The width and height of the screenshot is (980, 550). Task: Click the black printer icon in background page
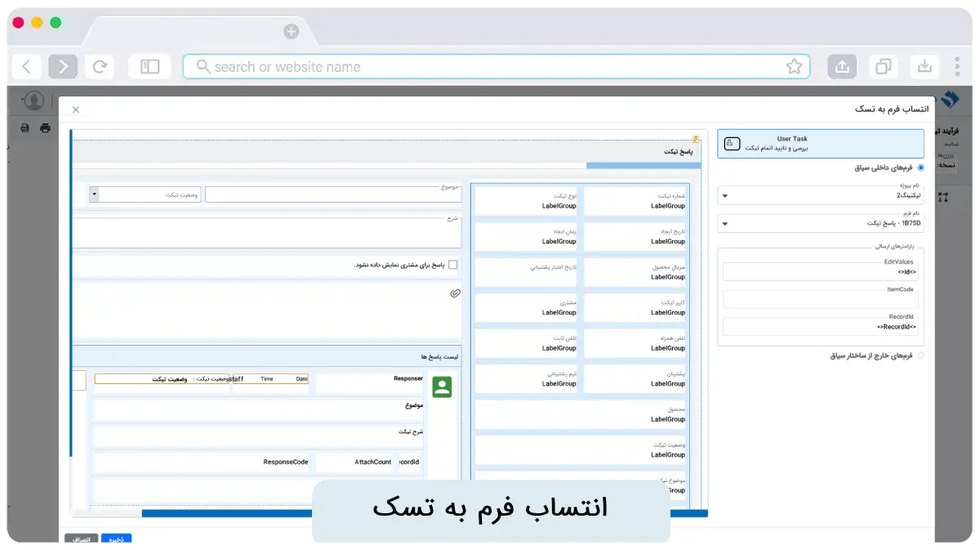pos(45,127)
